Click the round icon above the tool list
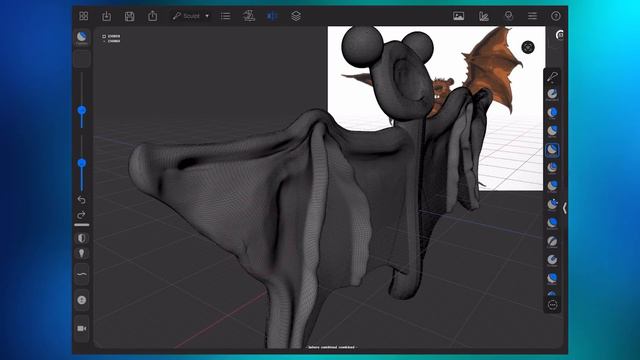 (561, 35)
